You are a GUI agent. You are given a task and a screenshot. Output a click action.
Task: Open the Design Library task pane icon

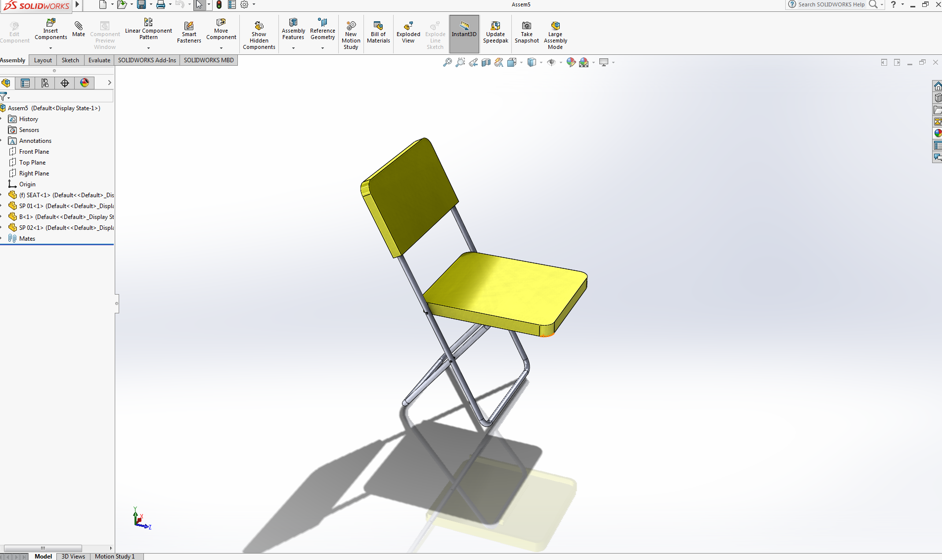point(938,98)
